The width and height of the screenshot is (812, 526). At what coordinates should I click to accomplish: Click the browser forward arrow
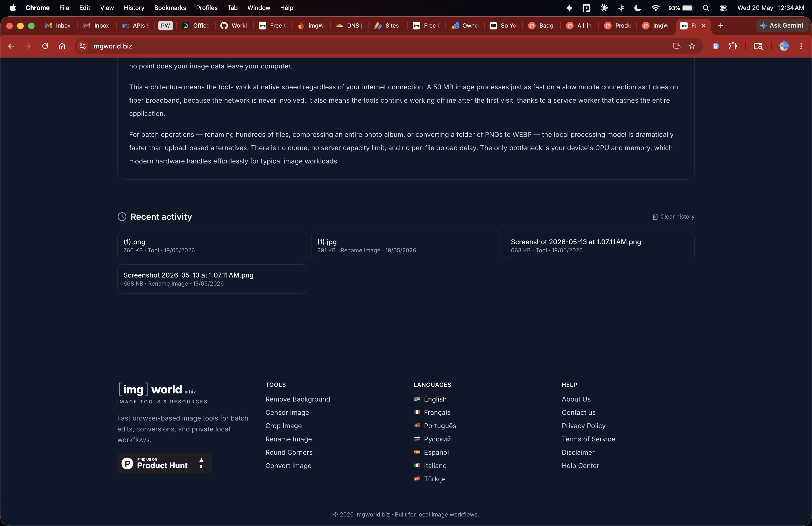[x=28, y=46]
